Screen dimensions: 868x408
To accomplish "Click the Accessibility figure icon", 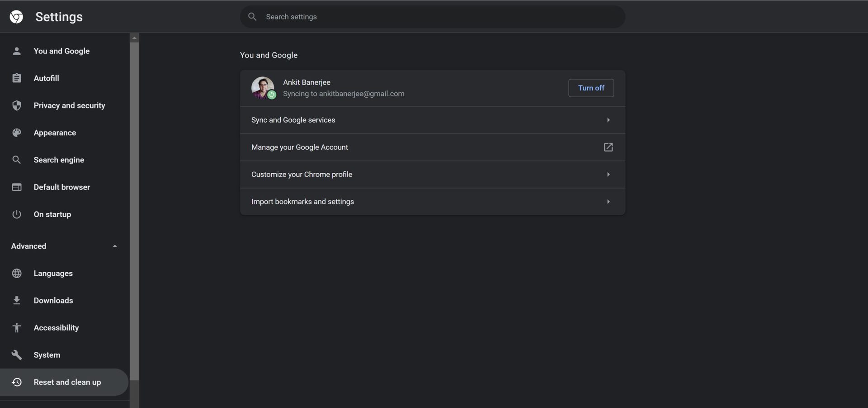I will click(17, 328).
